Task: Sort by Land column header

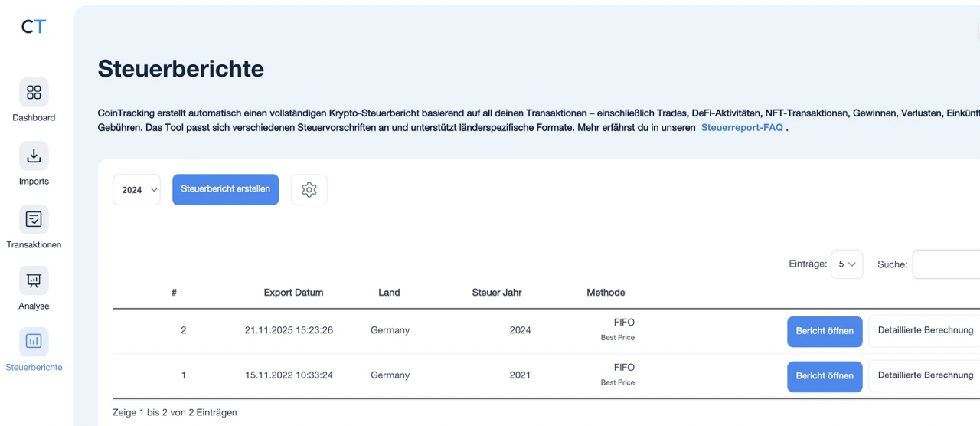Action: click(389, 293)
